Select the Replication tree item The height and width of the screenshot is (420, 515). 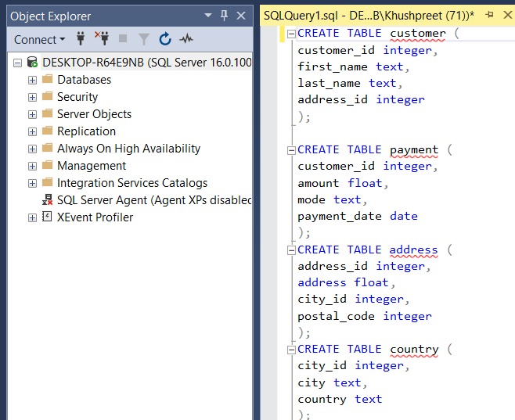[x=86, y=131]
